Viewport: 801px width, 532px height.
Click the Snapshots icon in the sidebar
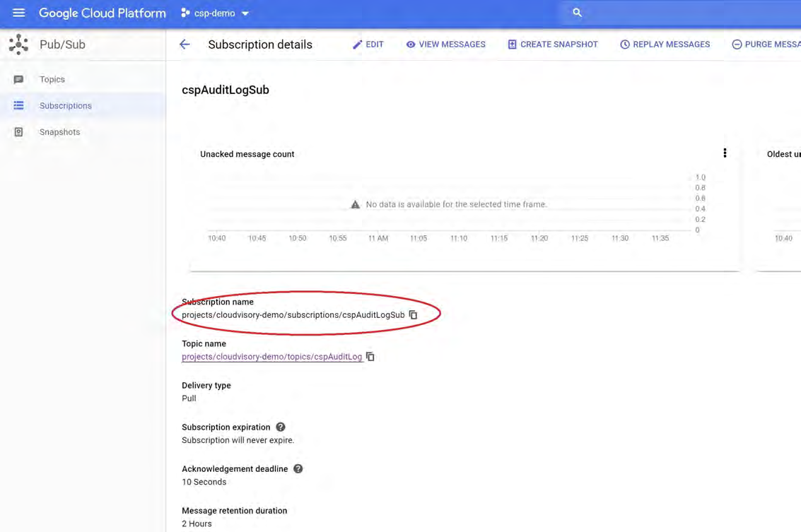tap(19, 131)
